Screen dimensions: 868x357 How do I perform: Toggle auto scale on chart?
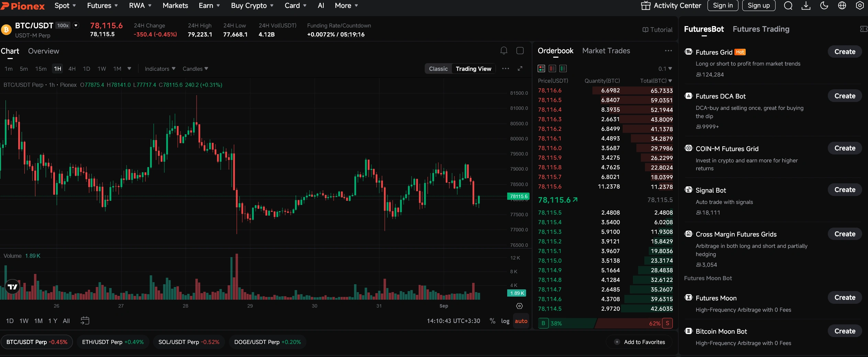click(521, 321)
